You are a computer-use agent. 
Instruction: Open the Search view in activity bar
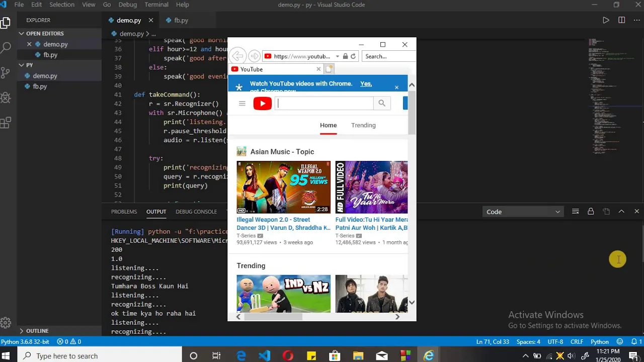[x=6, y=48]
